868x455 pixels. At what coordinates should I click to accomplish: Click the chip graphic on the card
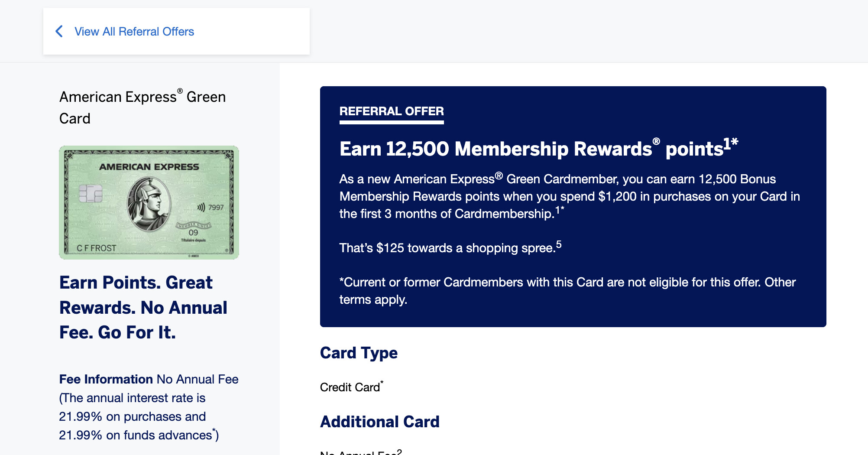point(91,193)
